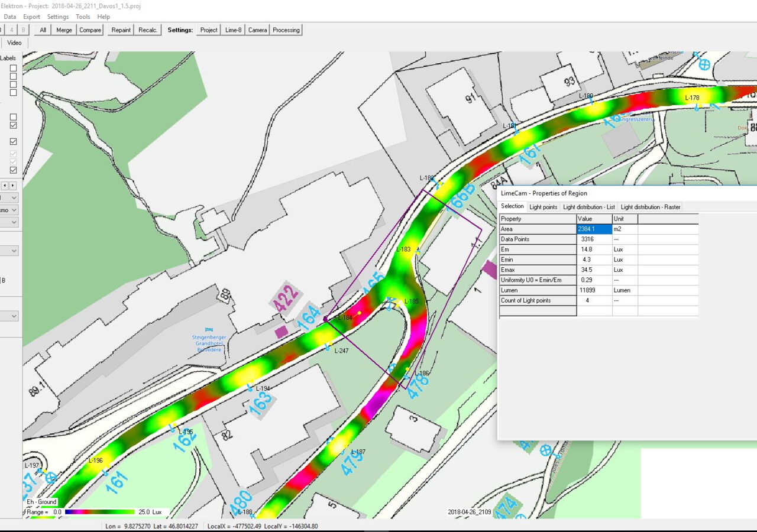
Task: Select light point L-182 on the map
Action: 427,177
